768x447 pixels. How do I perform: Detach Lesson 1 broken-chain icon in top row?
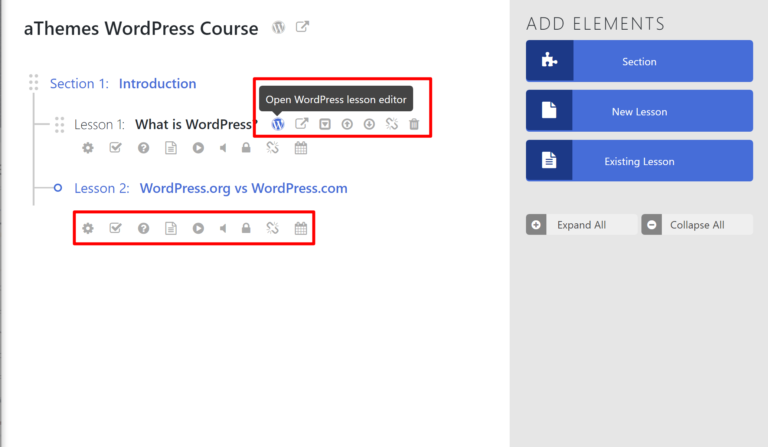point(391,124)
